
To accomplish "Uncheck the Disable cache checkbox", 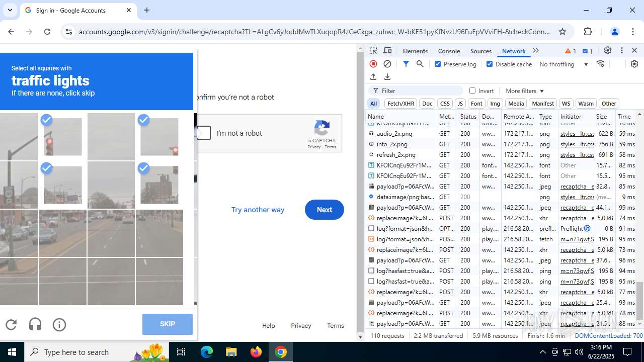I will (x=490, y=64).
